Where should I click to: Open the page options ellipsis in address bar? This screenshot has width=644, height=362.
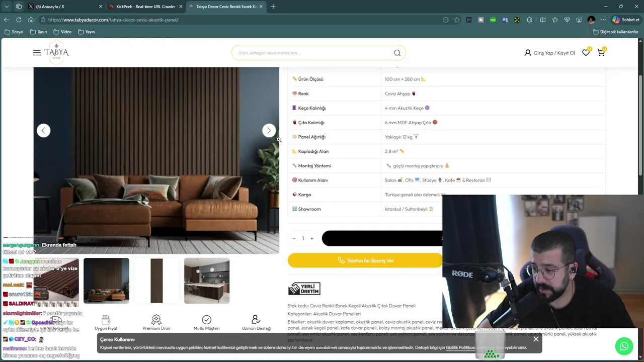(x=445, y=20)
